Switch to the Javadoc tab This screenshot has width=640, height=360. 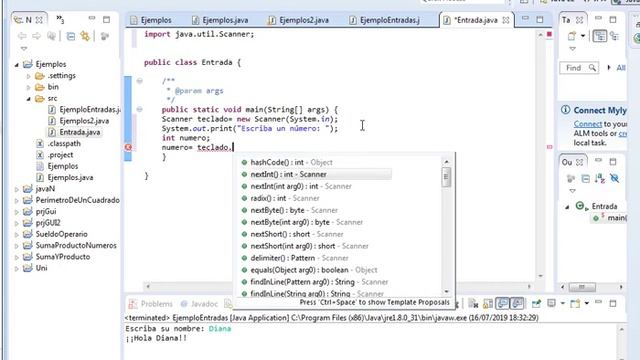pos(199,304)
